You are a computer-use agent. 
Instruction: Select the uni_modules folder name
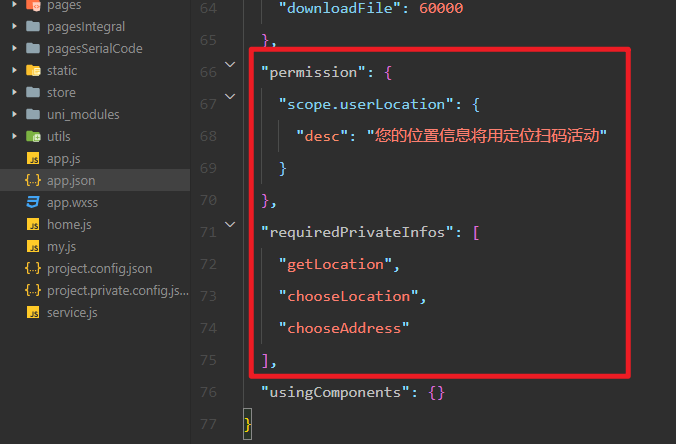click(x=83, y=115)
